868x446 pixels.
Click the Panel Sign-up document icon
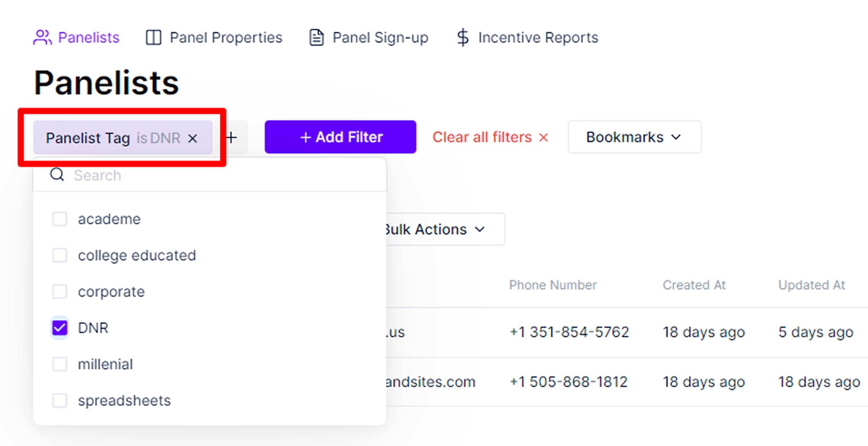point(316,37)
